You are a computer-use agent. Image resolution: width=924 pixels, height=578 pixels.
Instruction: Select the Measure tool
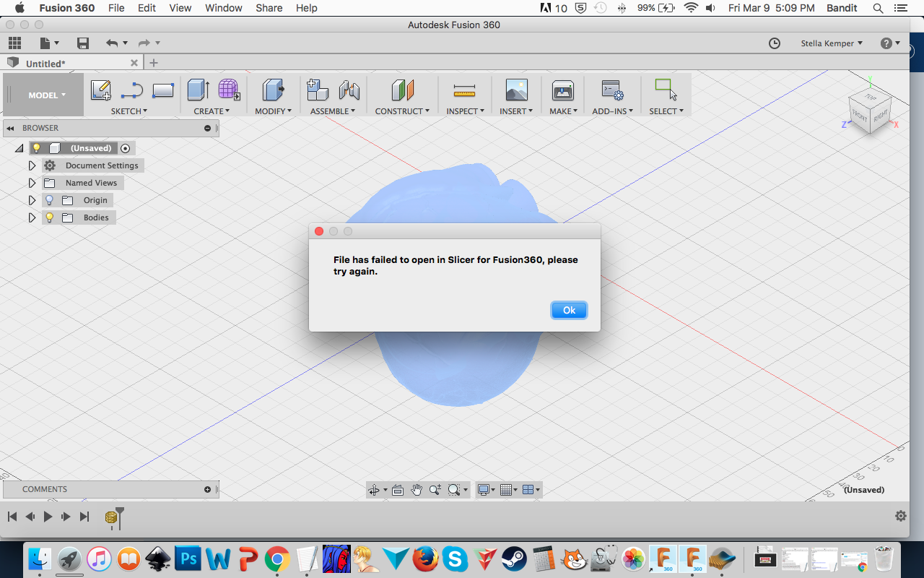(464, 90)
